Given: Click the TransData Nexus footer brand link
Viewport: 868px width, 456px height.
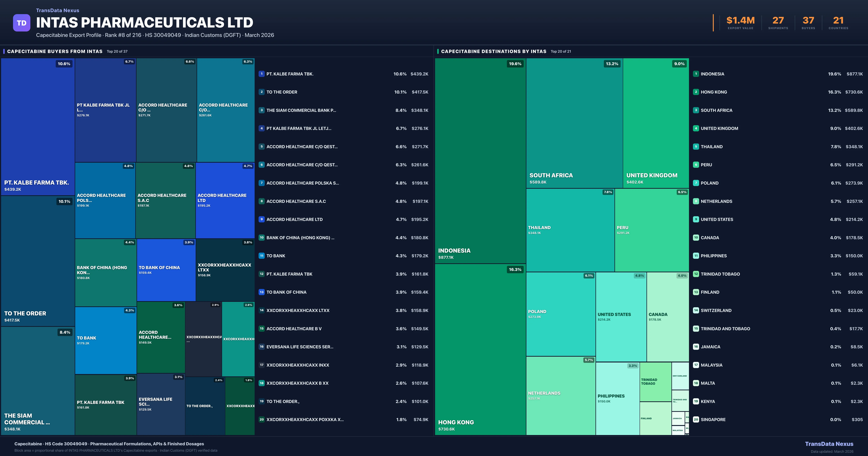Looking at the screenshot, I should pos(829,444).
